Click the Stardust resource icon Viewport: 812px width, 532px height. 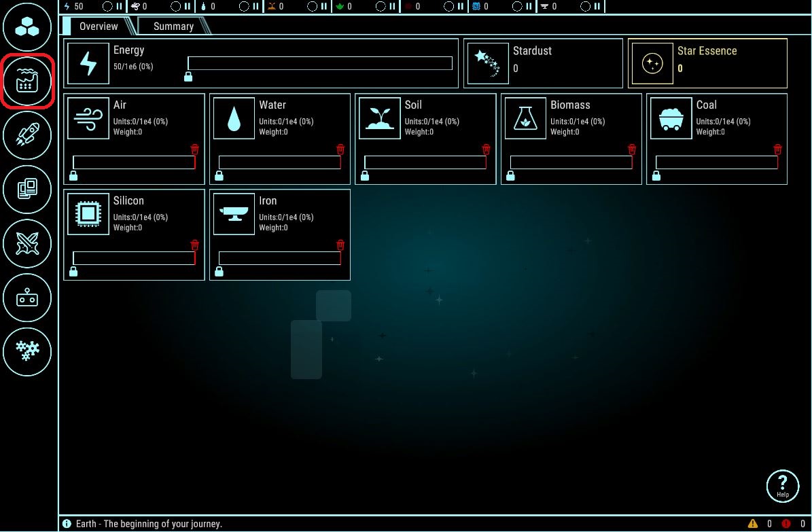(488, 63)
